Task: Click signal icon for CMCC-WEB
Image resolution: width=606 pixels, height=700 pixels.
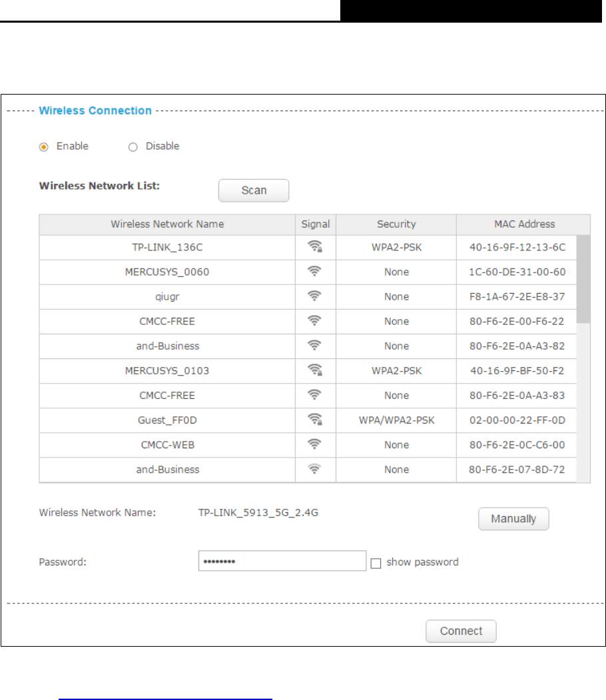Action: pos(314,444)
